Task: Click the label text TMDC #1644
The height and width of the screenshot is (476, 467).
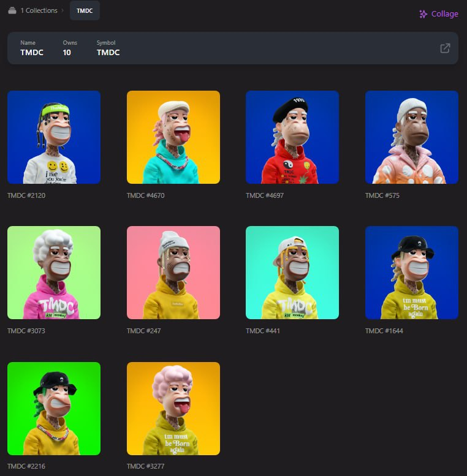Action: coord(384,331)
